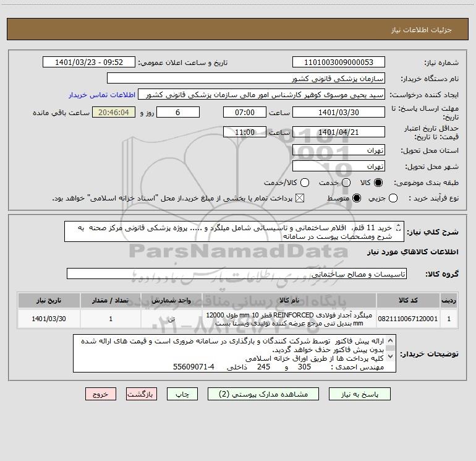Select the جزیی purchase type radio
This screenshot has width=476, height=461.
pyautogui.click(x=393, y=198)
